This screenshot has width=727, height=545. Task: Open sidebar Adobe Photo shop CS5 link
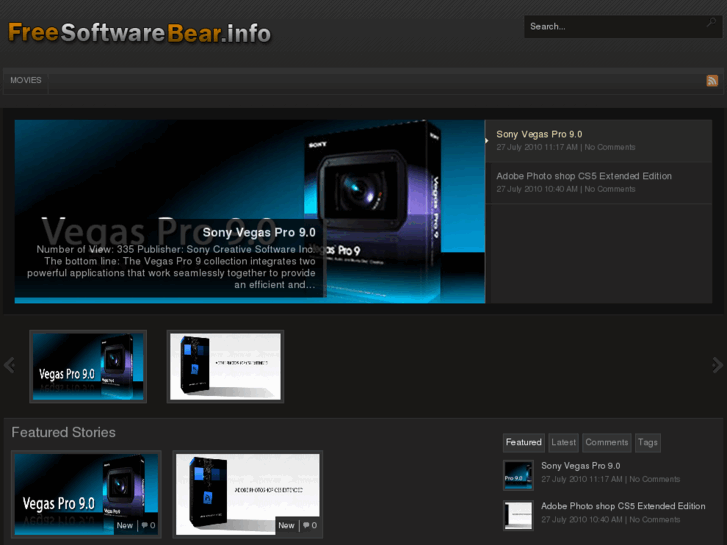(623, 506)
